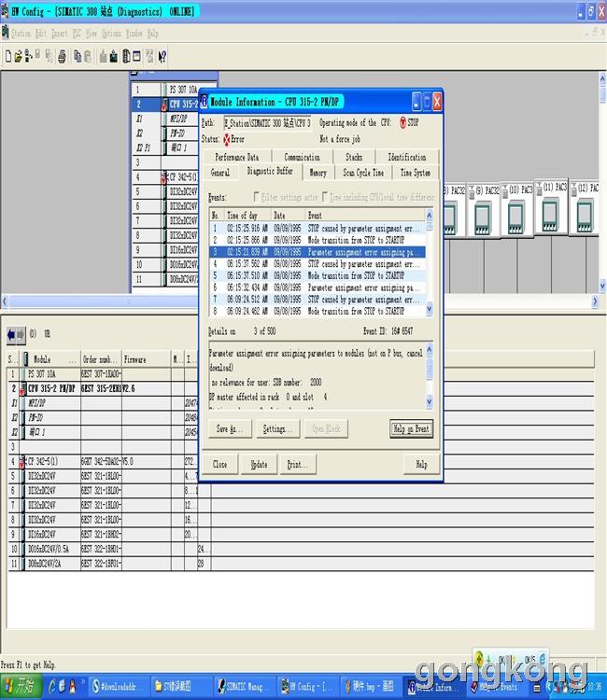This screenshot has width=607, height=700.
Task: Click the greyed Save and Compile icon
Action: point(49,56)
